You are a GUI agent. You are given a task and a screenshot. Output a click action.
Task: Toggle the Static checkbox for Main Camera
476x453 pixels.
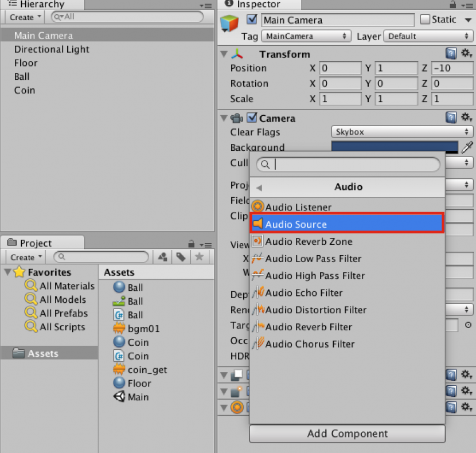click(x=424, y=19)
